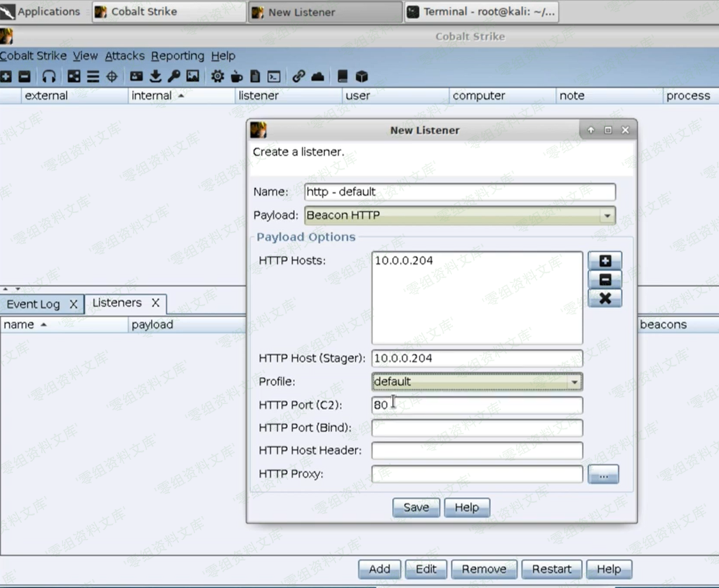Click the crosshair Targets toolbar icon
The width and height of the screenshot is (719, 588).
point(112,76)
